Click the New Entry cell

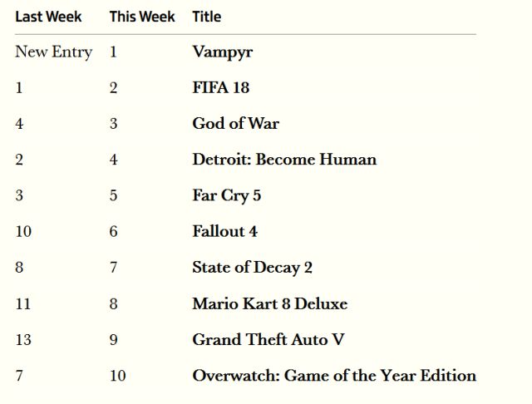pos(53,52)
